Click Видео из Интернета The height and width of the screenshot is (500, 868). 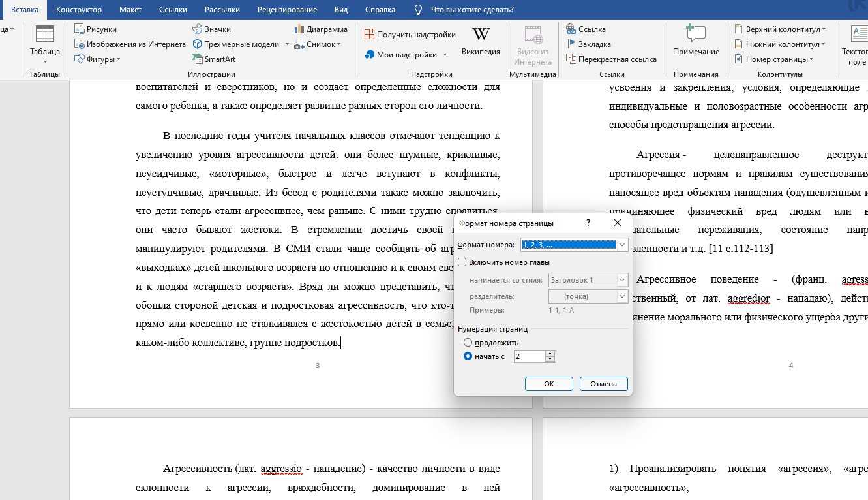(x=532, y=44)
